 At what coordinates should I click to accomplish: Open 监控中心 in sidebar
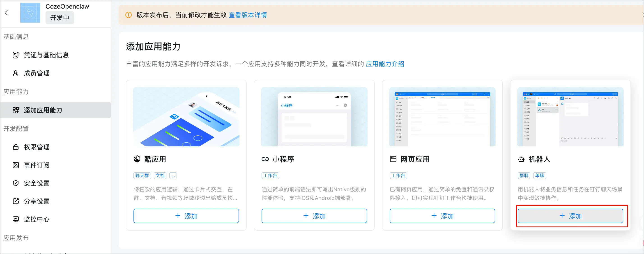pos(37,219)
